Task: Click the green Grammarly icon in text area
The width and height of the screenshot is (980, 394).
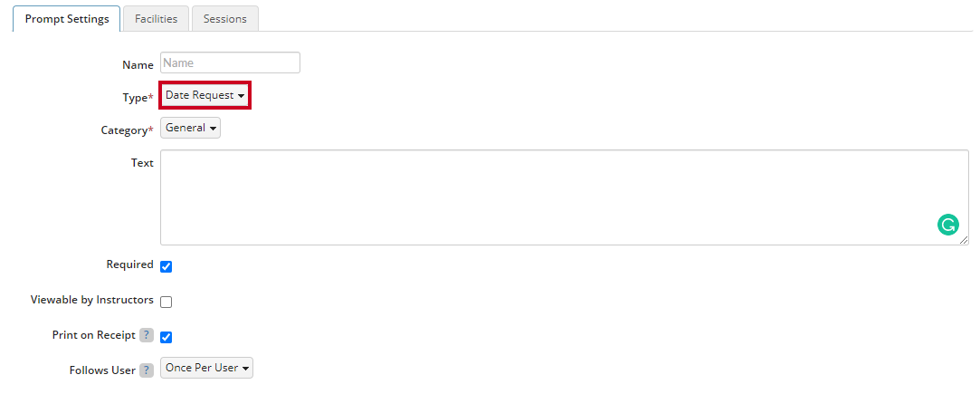Action: (x=947, y=225)
